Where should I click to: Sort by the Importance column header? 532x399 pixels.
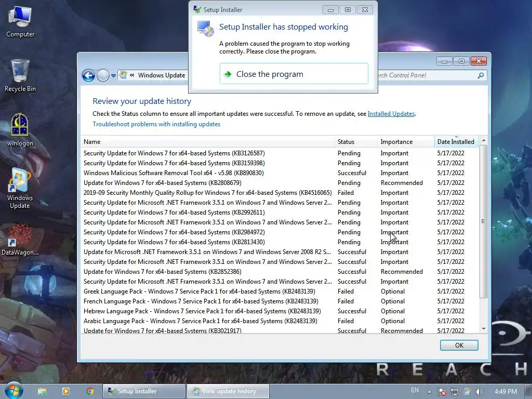coord(406,142)
